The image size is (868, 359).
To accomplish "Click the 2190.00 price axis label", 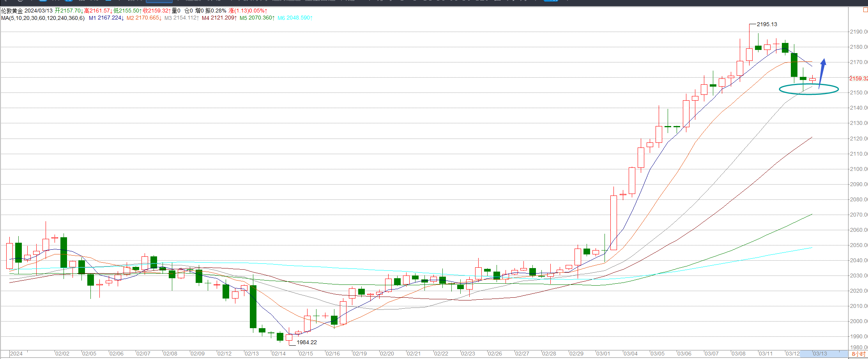I will (x=858, y=32).
